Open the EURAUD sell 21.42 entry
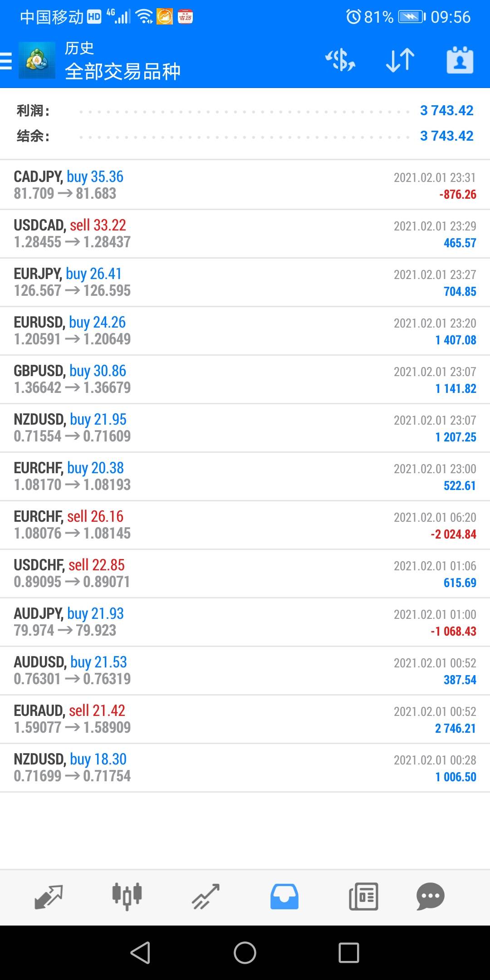This screenshot has height=980, width=490. coord(245,719)
